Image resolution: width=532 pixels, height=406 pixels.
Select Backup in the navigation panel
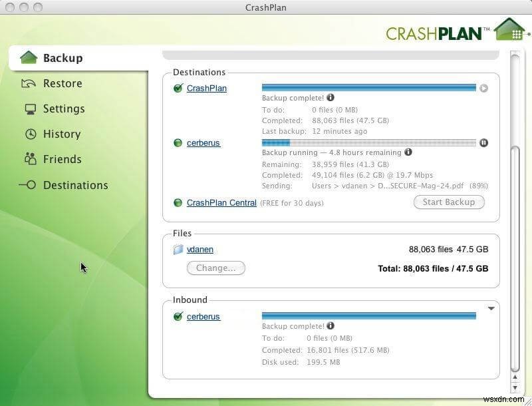62,57
